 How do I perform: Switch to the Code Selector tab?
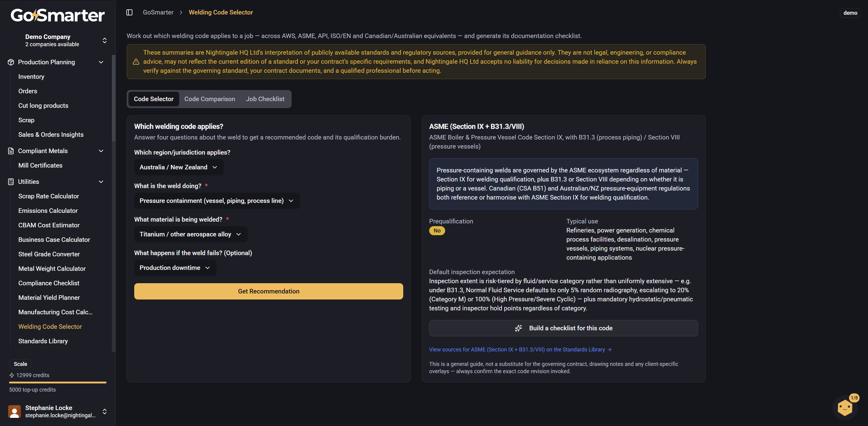[x=153, y=99]
